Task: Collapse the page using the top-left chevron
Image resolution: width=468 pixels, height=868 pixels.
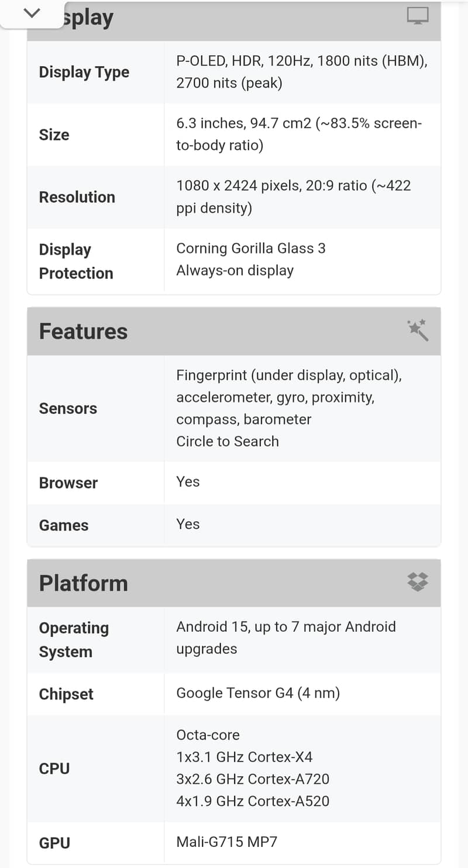Action: point(32,13)
